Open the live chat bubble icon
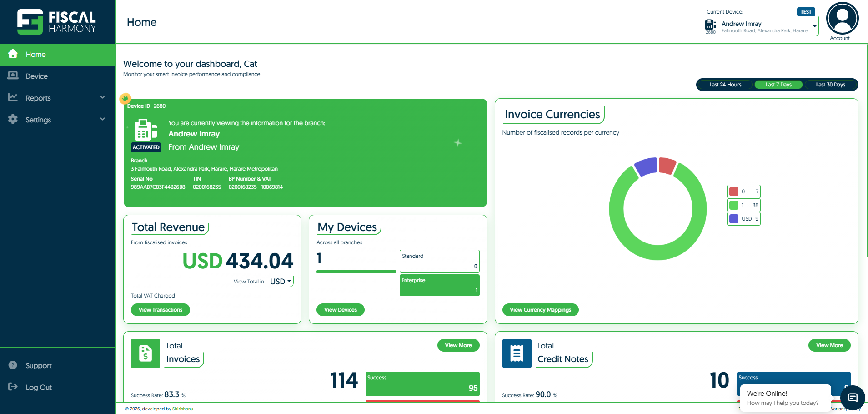 [853, 398]
